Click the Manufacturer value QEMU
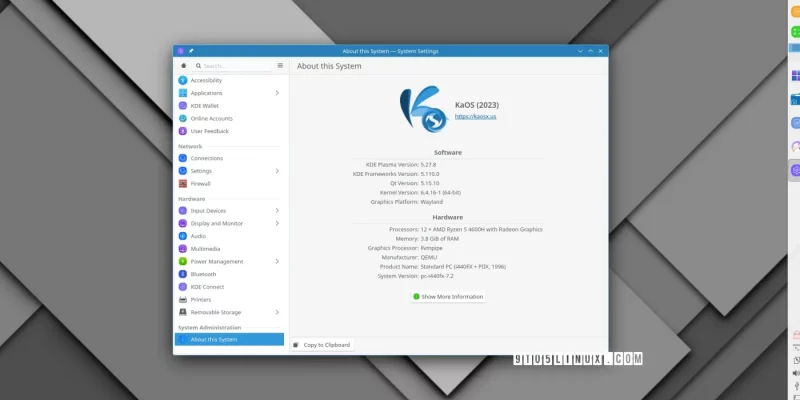This screenshot has height=400, width=800. pos(429,258)
